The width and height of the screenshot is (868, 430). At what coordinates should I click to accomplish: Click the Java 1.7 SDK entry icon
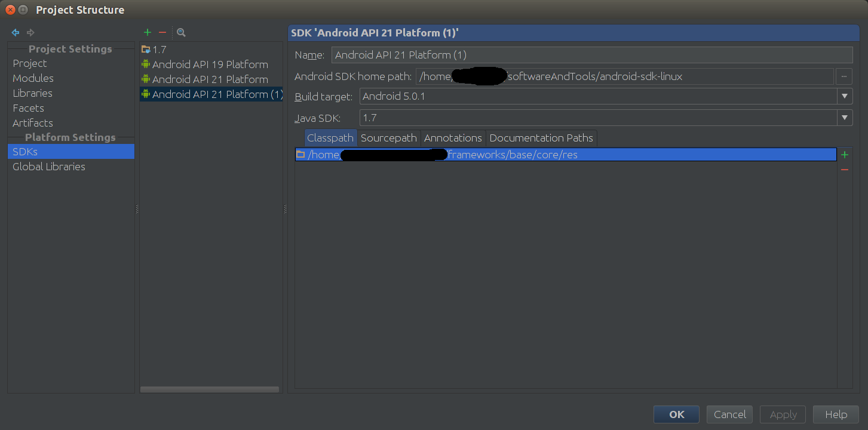145,49
